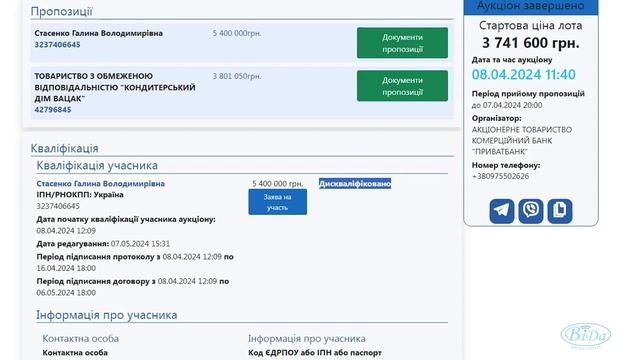Copy the auction link with the document icon
This screenshot has height=360, width=640.
point(560,211)
